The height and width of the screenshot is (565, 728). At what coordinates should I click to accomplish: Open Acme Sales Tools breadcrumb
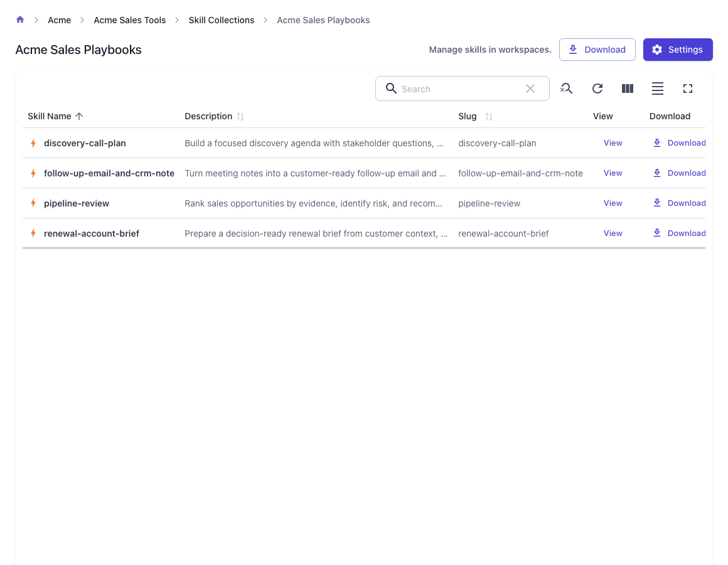click(x=129, y=20)
